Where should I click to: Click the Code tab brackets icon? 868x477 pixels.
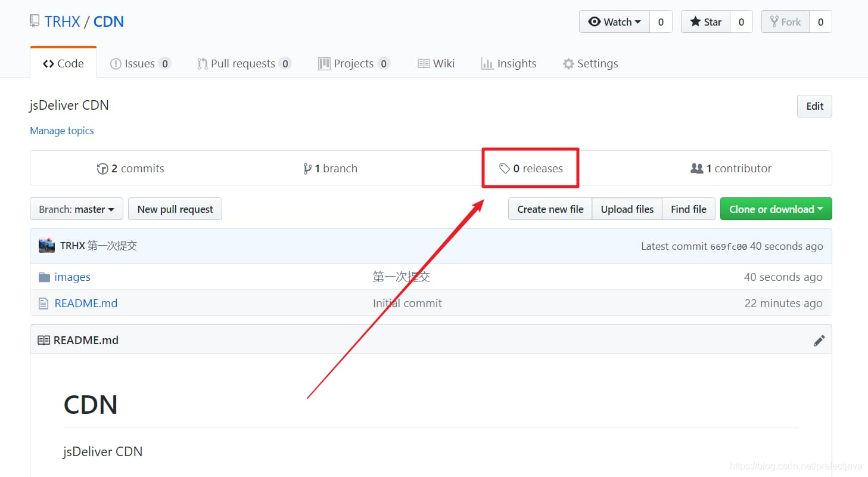coord(48,64)
